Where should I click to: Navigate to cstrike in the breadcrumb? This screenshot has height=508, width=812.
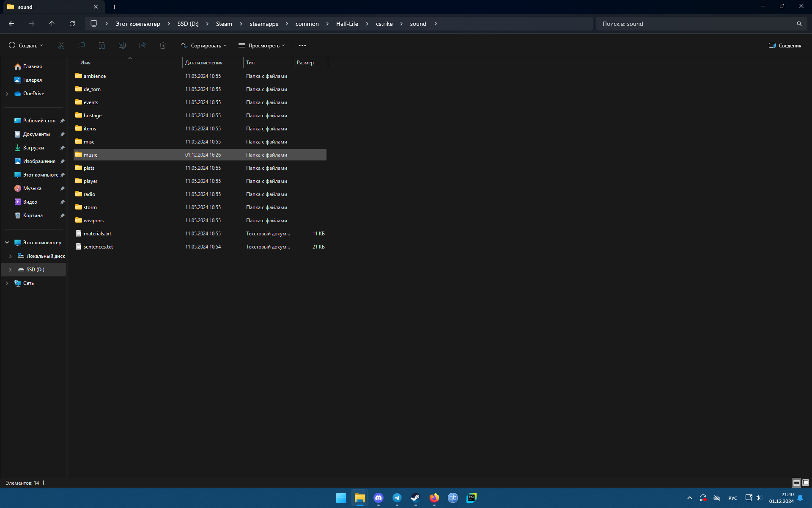[384, 24]
